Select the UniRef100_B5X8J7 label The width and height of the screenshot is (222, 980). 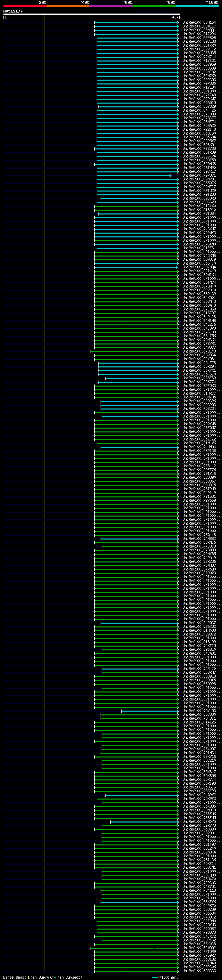coord(199,772)
